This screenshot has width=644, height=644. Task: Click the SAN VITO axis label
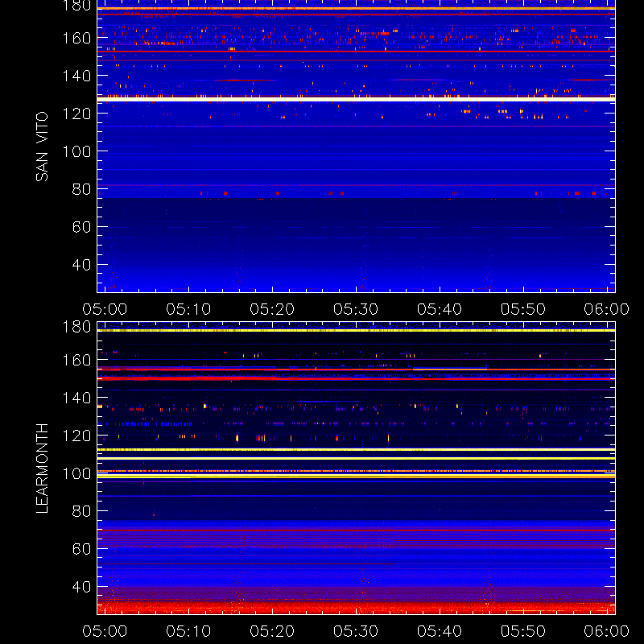point(42,147)
